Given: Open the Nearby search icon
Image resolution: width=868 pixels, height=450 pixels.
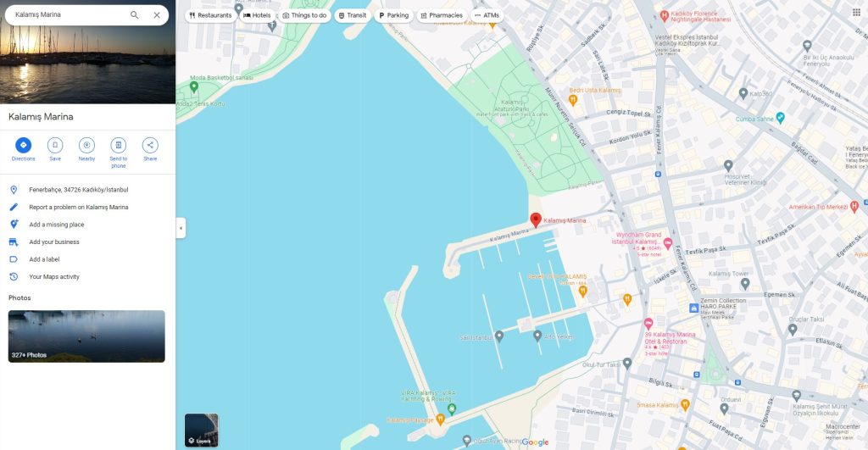Looking at the screenshot, I should coord(86,145).
